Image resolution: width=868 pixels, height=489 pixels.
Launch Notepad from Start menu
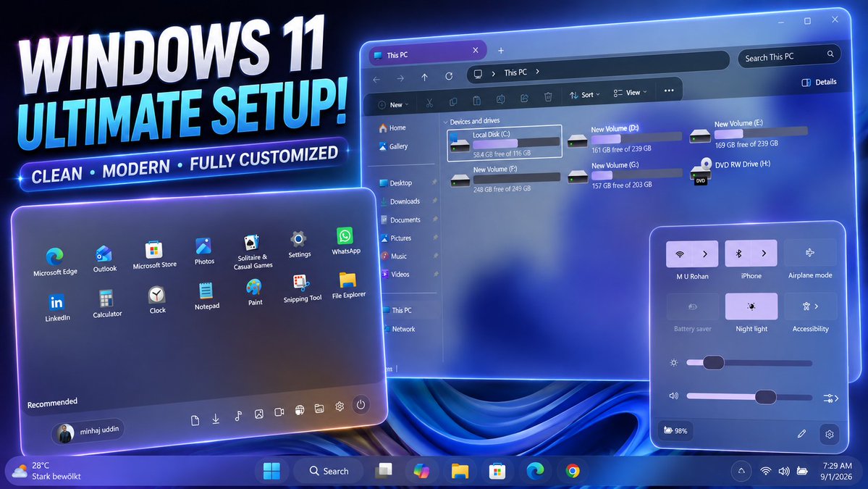(206, 295)
